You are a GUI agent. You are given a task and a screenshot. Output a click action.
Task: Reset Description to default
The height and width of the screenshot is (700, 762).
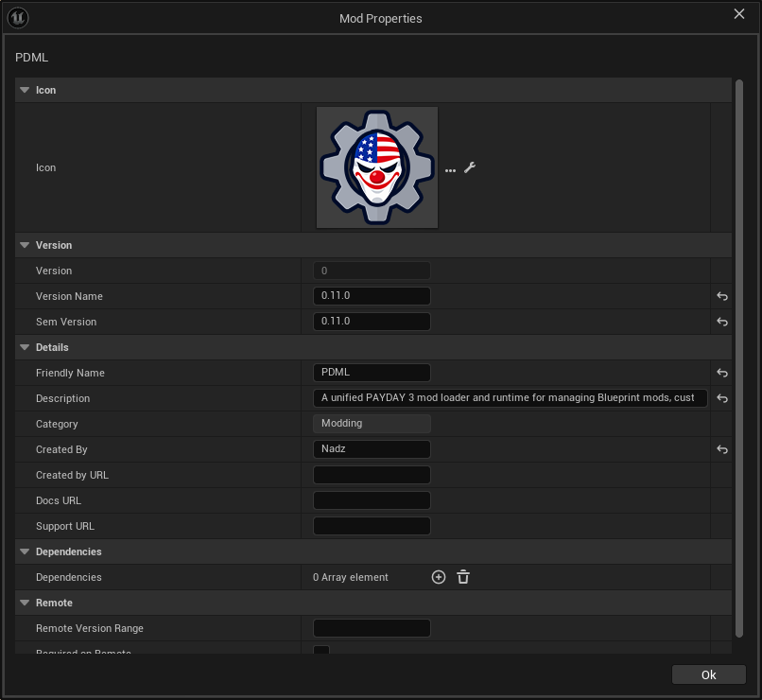722,398
